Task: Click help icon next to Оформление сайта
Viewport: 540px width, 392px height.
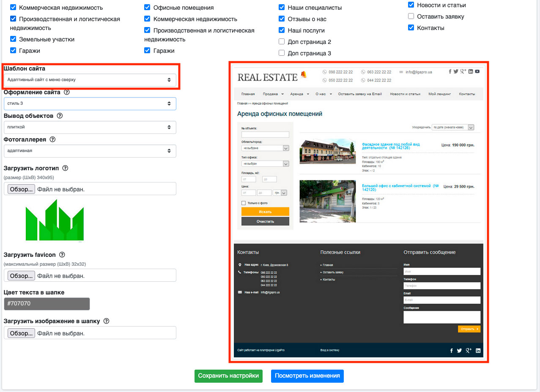Action: (x=66, y=92)
